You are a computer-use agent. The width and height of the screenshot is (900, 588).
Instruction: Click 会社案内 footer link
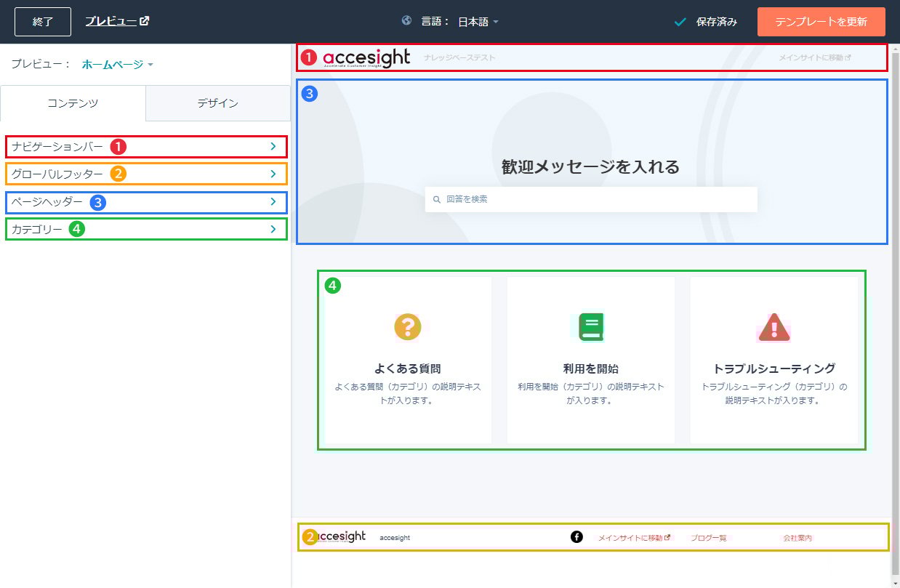797,538
